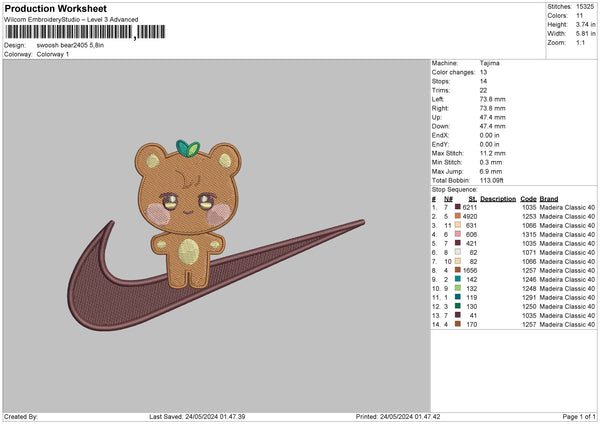The height and width of the screenshot is (424, 600).
Task: Click the 'Trims:' value '22'
Action: [x=483, y=90]
